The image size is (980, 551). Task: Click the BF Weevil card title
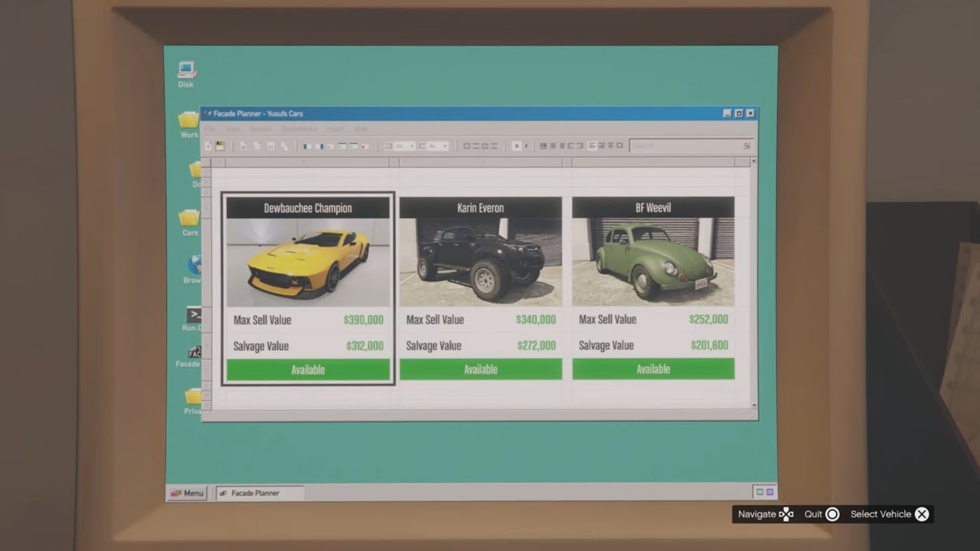[x=653, y=207]
